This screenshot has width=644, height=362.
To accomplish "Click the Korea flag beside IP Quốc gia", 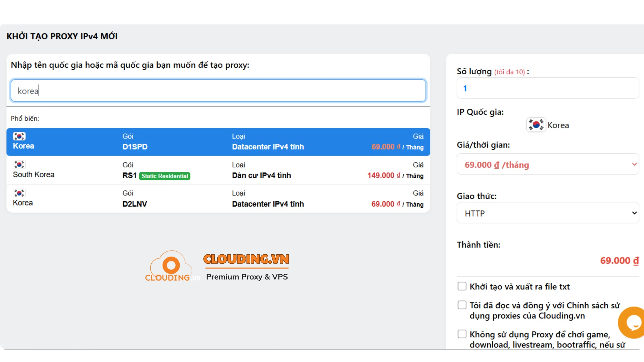I will (x=536, y=125).
